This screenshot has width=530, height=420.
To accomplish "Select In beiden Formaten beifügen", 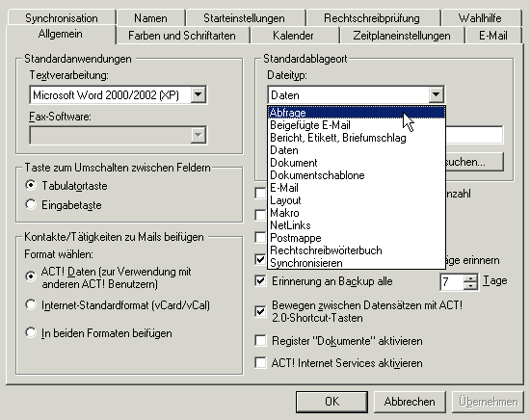I will 31,332.
